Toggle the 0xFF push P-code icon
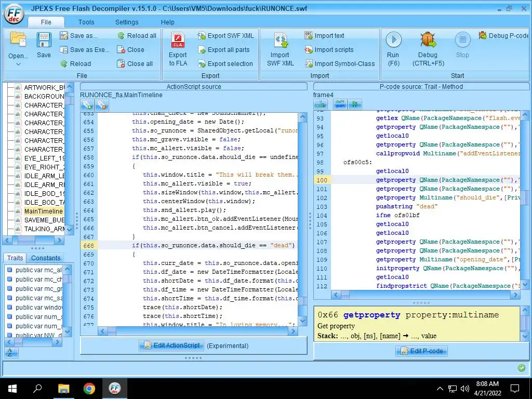 click(340, 104)
